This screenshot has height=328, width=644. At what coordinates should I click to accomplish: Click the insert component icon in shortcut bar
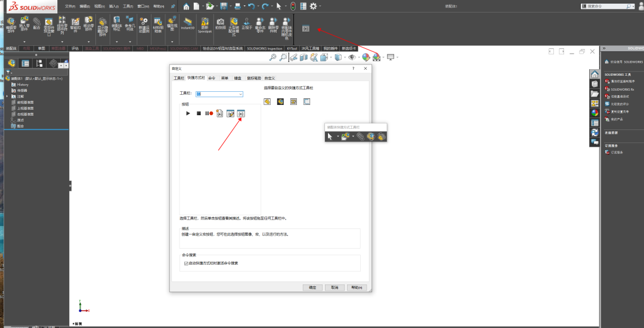click(345, 137)
